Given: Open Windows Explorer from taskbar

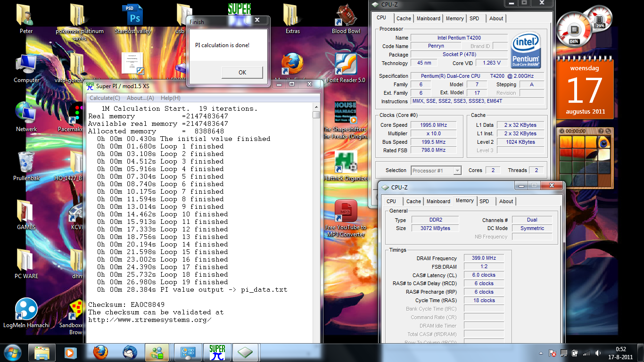Looking at the screenshot, I should click(42, 353).
